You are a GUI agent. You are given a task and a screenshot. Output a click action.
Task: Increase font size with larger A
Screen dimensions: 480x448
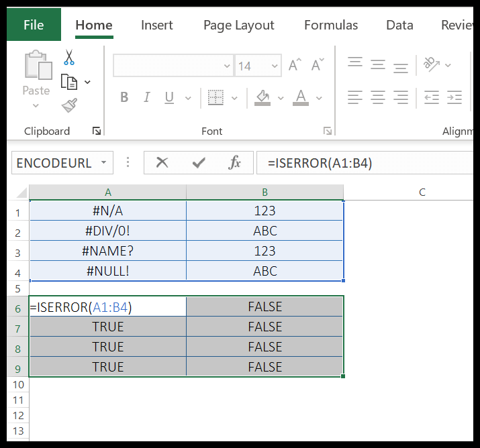point(295,65)
